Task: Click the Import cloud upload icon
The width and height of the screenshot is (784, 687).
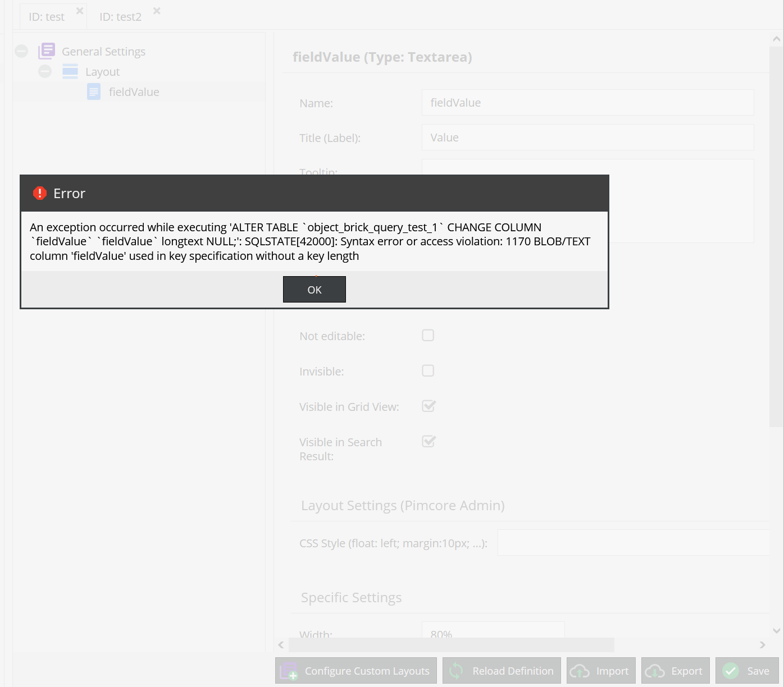Action: click(580, 671)
